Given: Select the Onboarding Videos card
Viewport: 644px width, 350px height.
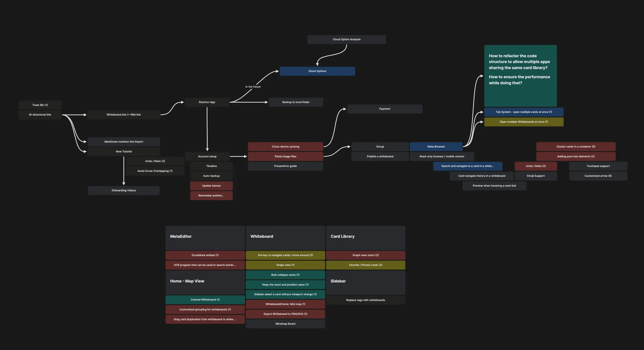Looking at the screenshot, I should coord(124,190).
